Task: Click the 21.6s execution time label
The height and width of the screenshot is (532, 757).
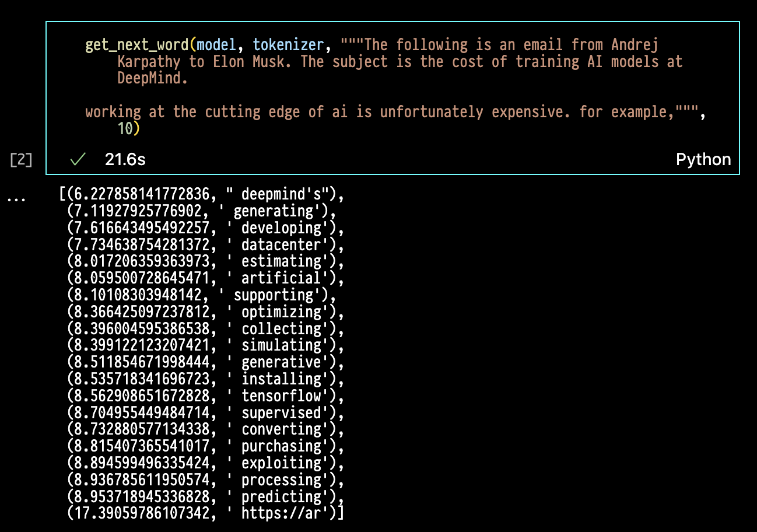Action: [125, 160]
